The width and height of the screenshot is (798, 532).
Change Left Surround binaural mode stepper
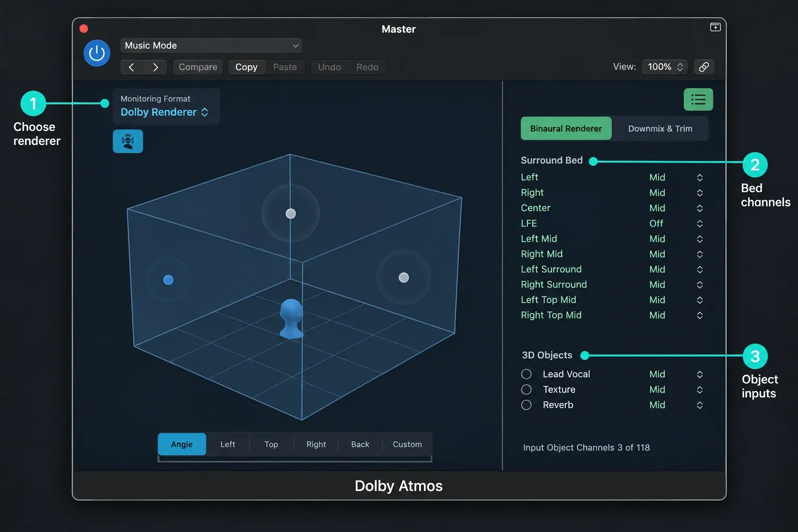(700, 270)
